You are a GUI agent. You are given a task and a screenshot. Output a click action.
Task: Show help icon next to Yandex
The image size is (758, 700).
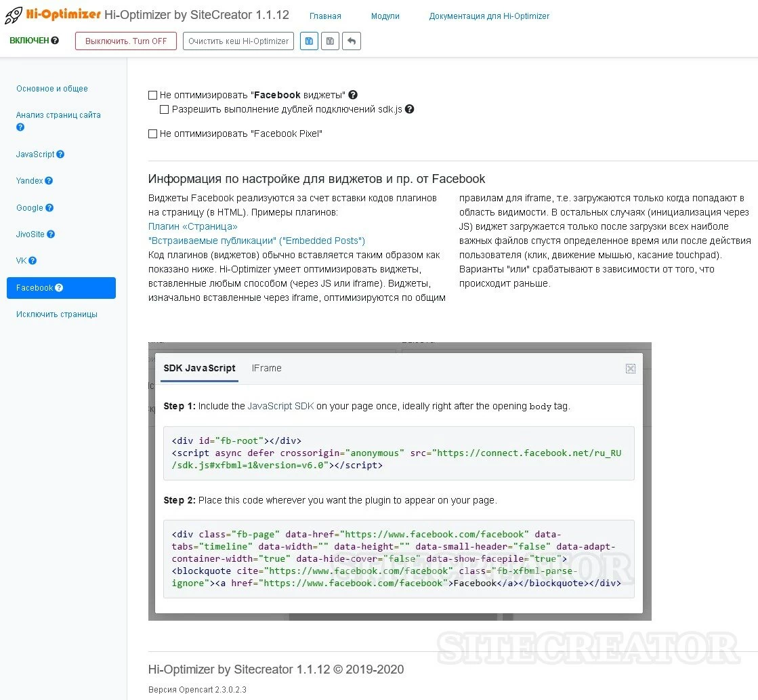tap(49, 181)
